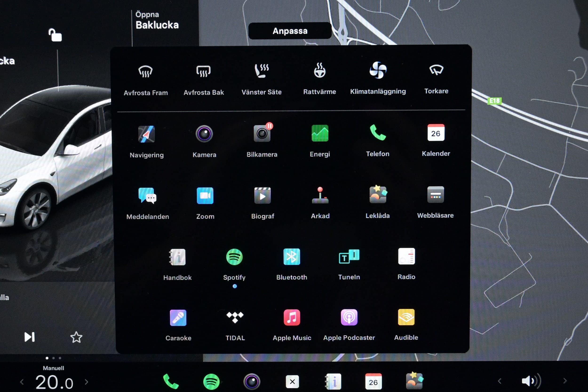The width and height of the screenshot is (588, 392).
Task: Open Apple Podcaster
Action: [x=349, y=317]
